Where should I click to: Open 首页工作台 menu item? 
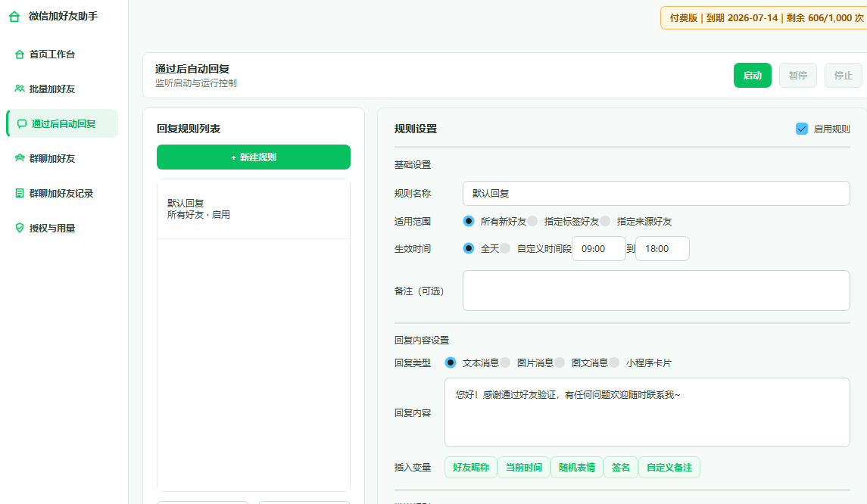(x=62, y=54)
